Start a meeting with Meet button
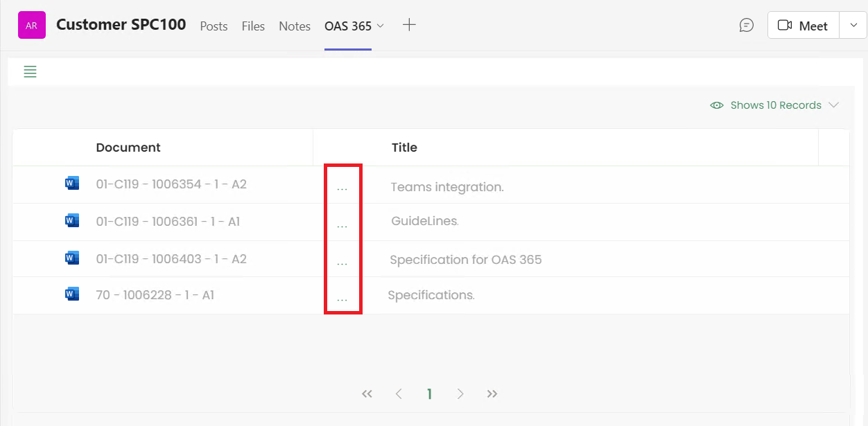Viewport: 868px width, 426px height. click(x=803, y=26)
